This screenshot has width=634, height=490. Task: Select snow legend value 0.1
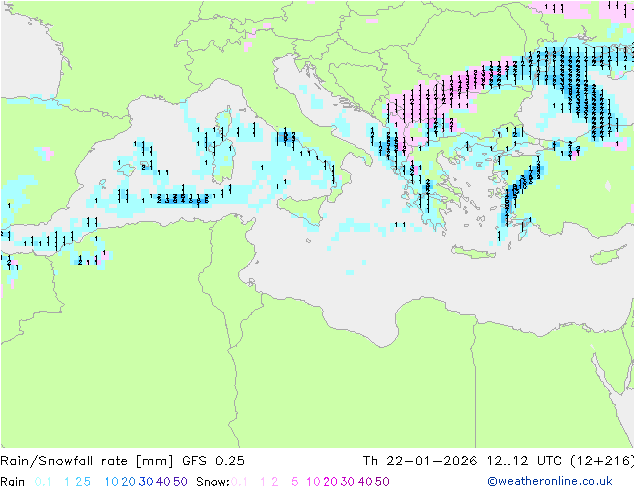[239, 482]
